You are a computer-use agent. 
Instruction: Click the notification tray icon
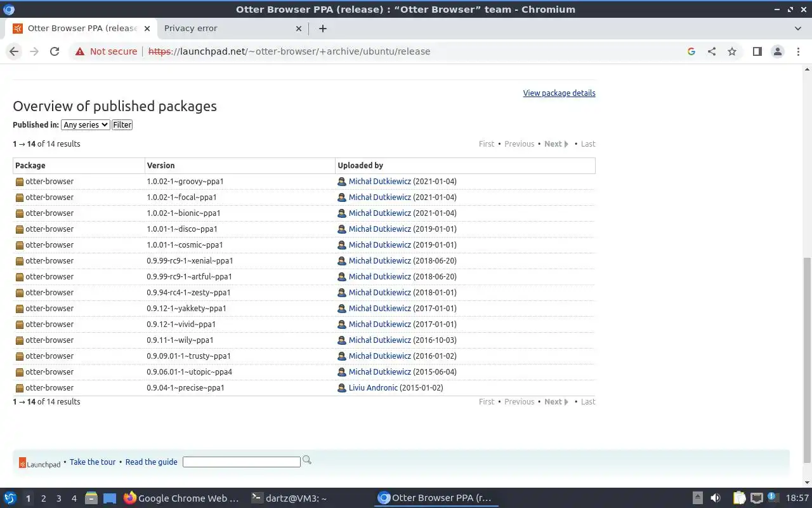774,497
